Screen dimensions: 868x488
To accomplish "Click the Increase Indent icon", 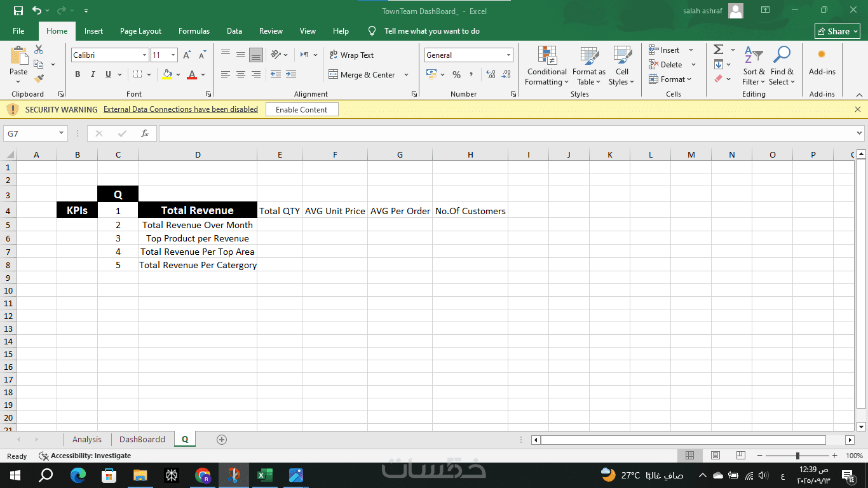I will pyautogui.click(x=291, y=74).
